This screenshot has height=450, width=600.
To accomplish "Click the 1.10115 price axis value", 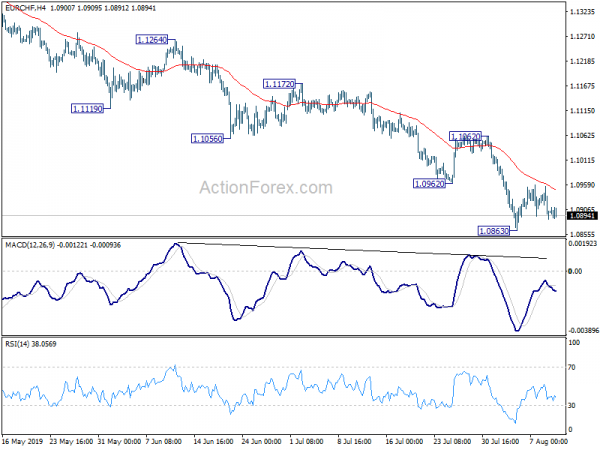I will (x=582, y=160).
